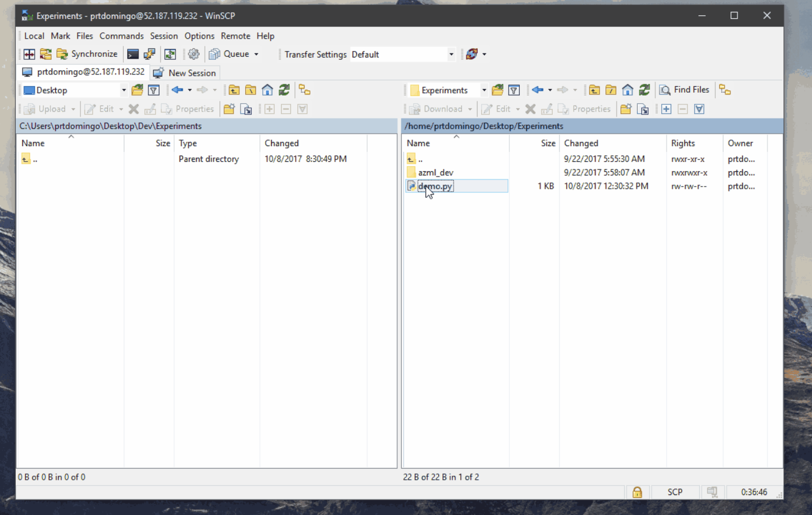Click the local panel Open Directory icon
812x515 pixels.
137,90
